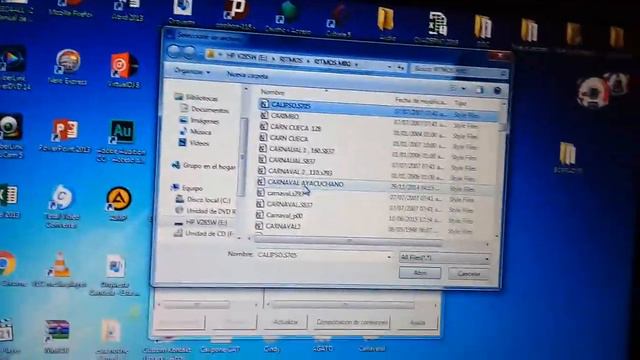Screen dimensions: 640x360
Task: Open the PowerPoint 2013 desktop shortcut
Action: tap(64, 136)
